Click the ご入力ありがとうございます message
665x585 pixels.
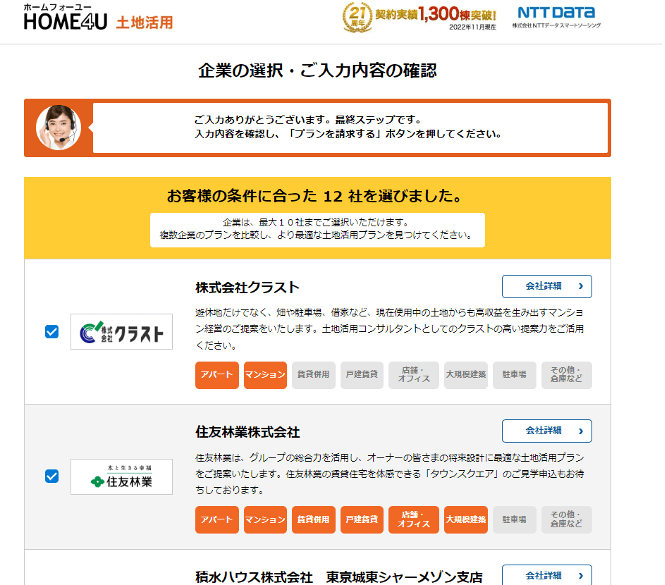point(348,127)
